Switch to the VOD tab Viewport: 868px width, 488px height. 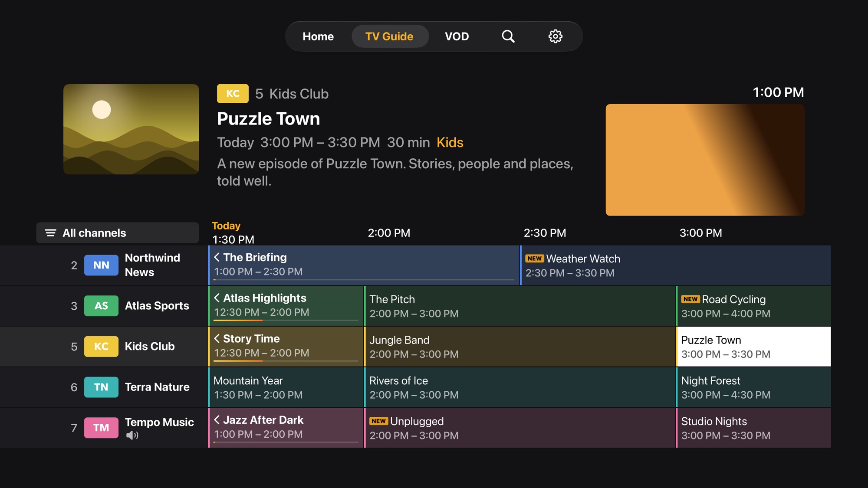[x=457, y=36]
